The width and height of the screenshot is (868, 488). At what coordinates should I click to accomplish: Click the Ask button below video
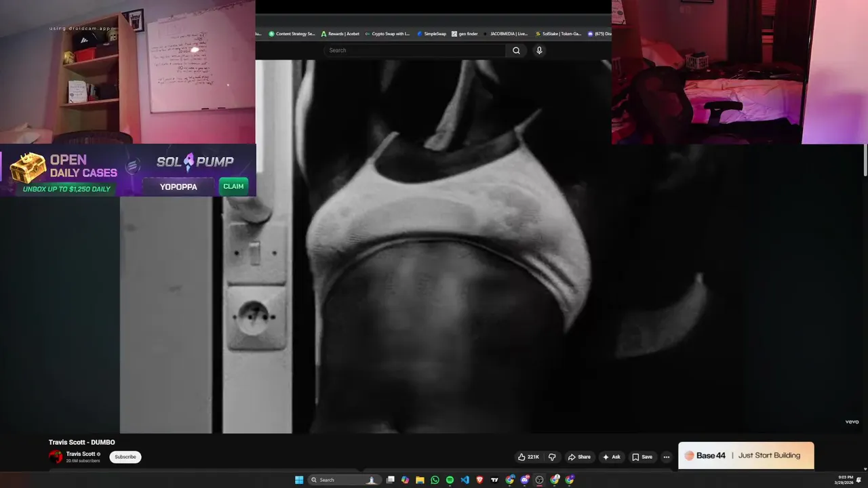click(611, 457)
